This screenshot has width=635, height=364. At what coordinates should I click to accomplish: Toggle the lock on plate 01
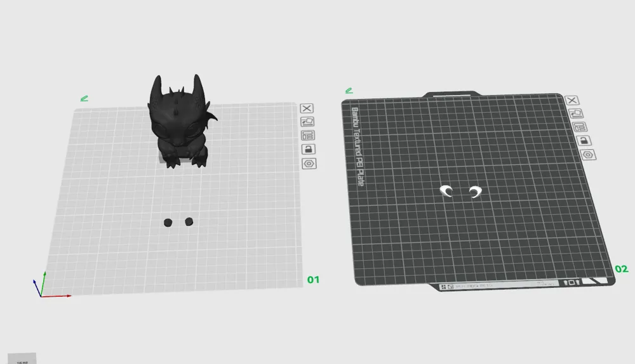point(308,149)
